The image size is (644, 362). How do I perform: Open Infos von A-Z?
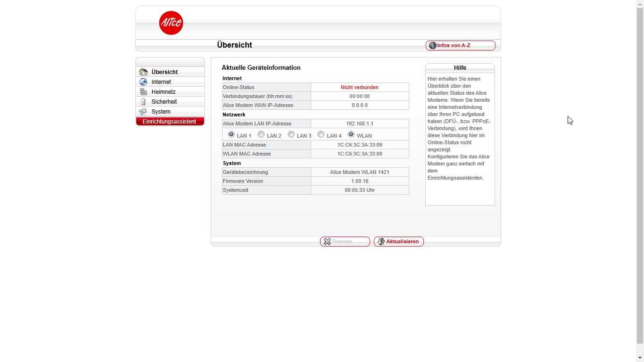pyautogui.click(x=461, y=45)
